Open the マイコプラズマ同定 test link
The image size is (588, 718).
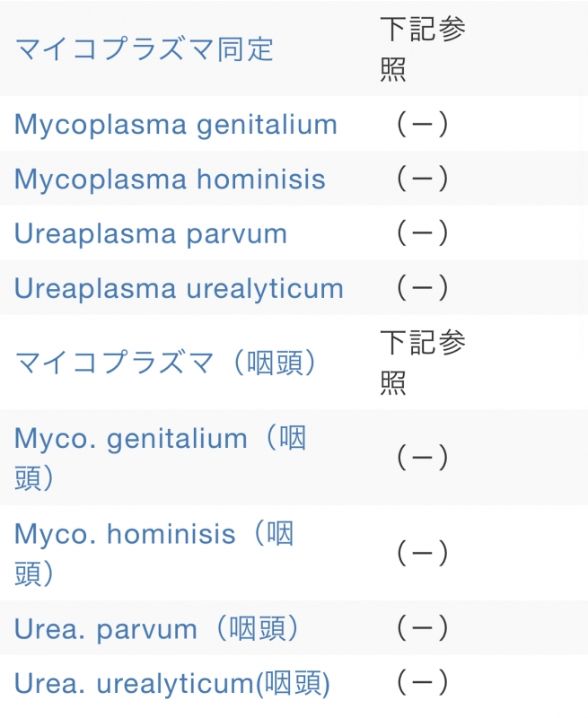(x=144, y=48)
